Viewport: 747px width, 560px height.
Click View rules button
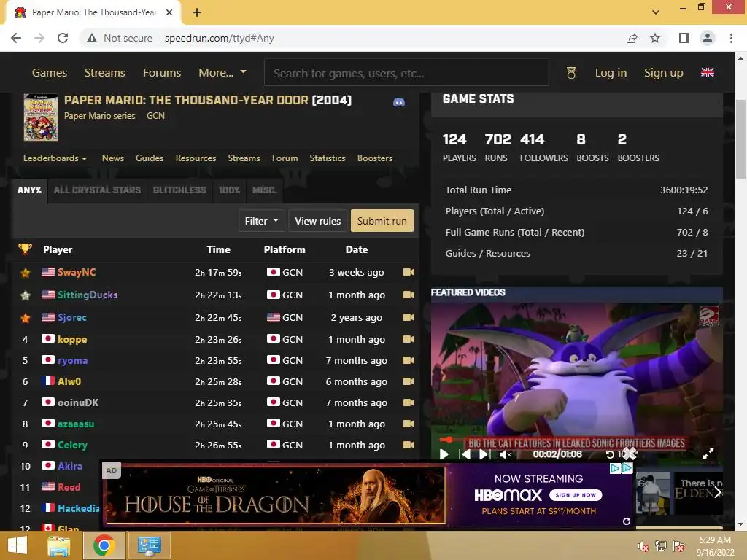[318, 221]
